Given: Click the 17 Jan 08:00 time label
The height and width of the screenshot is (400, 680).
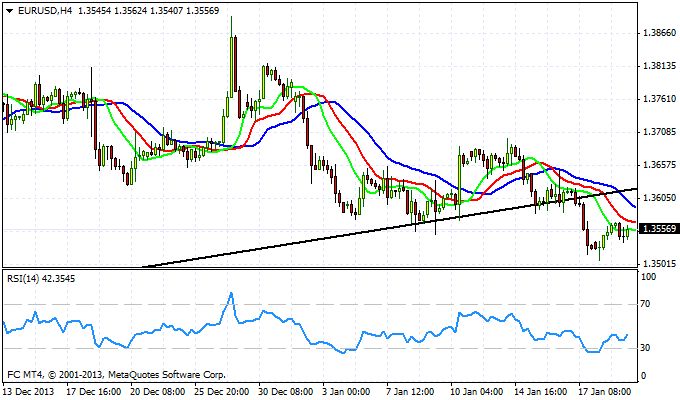Looking at the screenshot, I should pyautogui.click(x=605, y=392).
